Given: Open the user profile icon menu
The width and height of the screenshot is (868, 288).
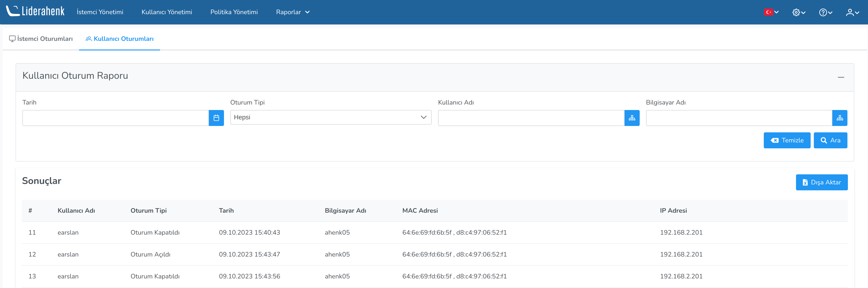Looking at the screenshot, I should (x=852, y=13).
